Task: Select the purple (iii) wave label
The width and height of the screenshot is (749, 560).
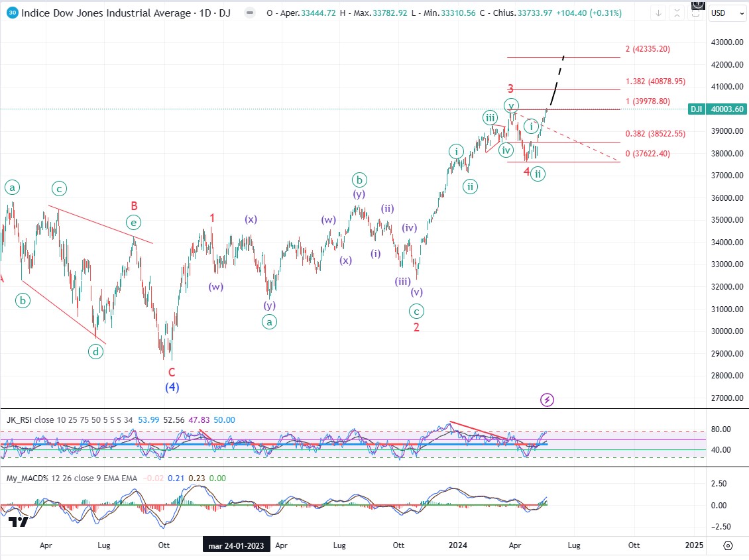Action: [403, 282]
